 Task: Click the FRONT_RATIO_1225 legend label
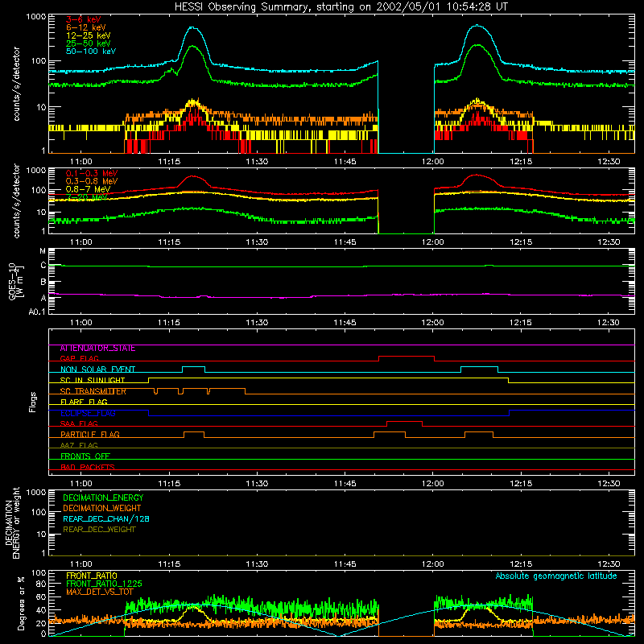[104, 584]
